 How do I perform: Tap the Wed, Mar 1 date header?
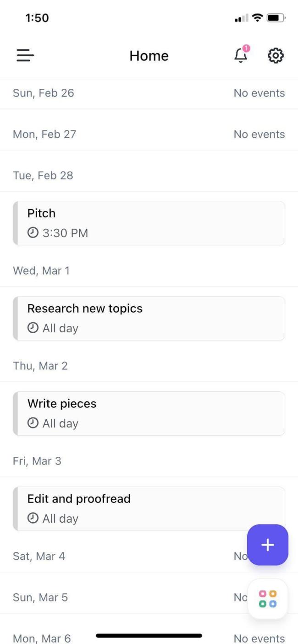click(x=41, y=271)
